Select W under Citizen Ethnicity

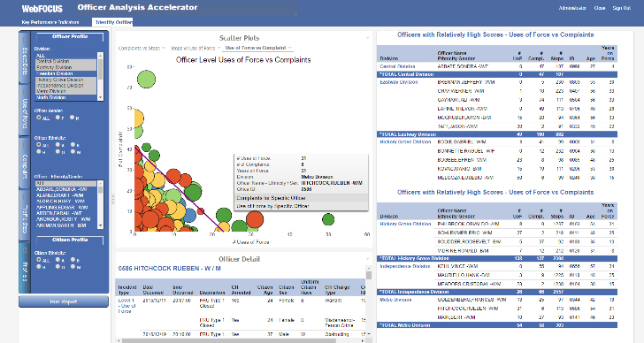pos(73,266)
